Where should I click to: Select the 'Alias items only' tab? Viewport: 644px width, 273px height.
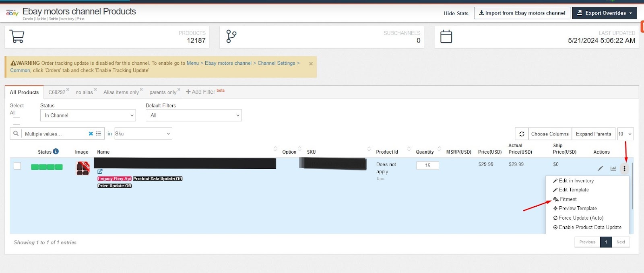point(121,92)
